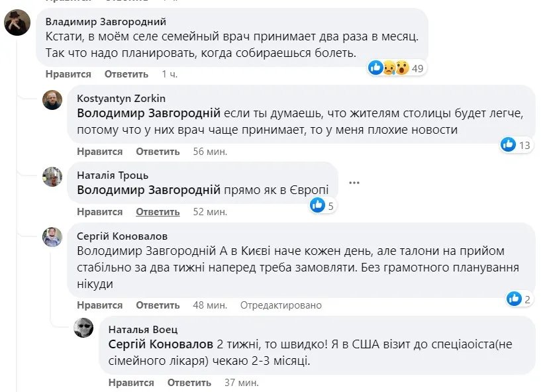Open like reactions showing 5 on Троць comment

coord(318,205)
